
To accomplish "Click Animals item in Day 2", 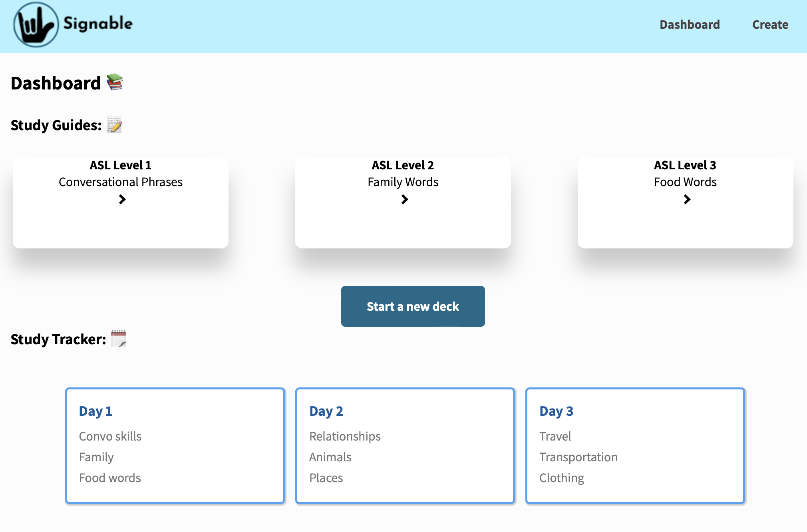I will point(330,457).
